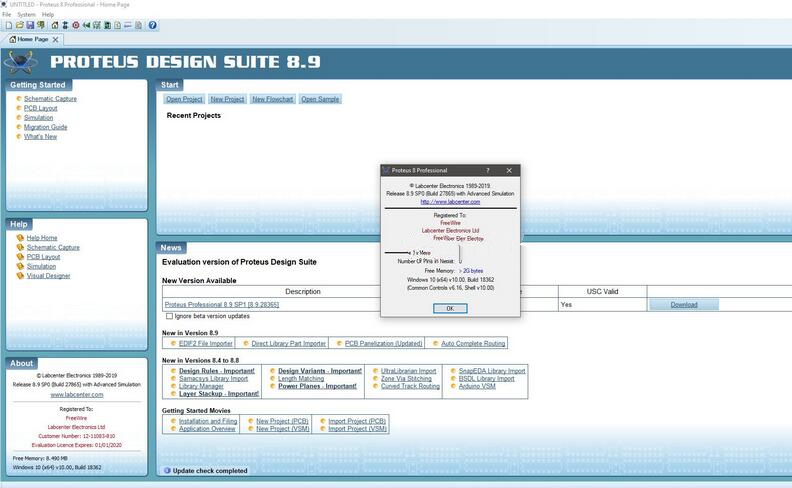Open the 3D Visualizer toolbar icon
Viewport: 792px width, 488px height.
tap(86, 25)
